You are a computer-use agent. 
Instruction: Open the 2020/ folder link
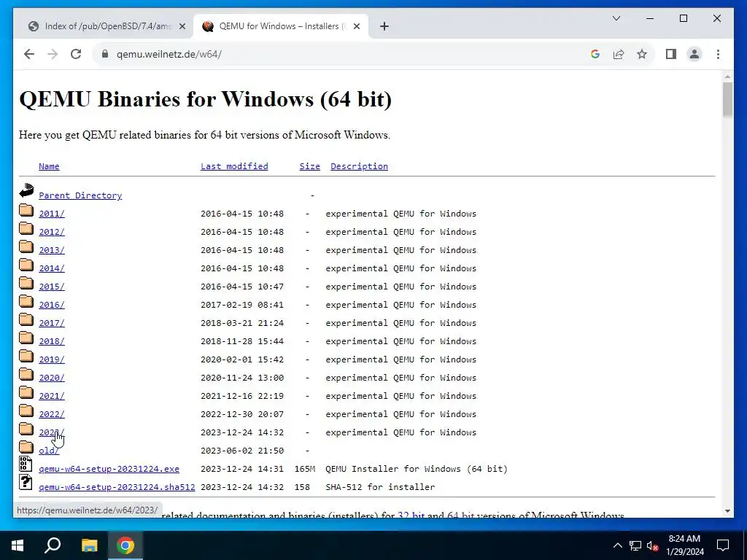(52, 378)
